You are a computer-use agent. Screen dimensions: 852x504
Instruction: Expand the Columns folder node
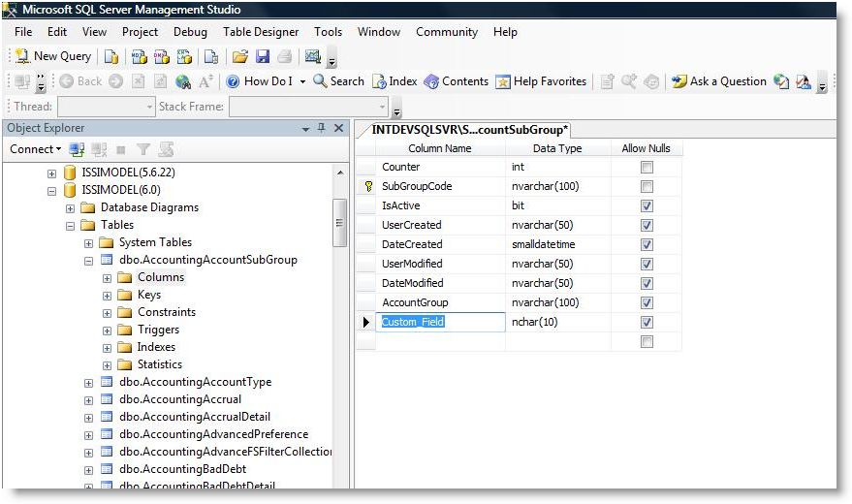tap(108, 277)
